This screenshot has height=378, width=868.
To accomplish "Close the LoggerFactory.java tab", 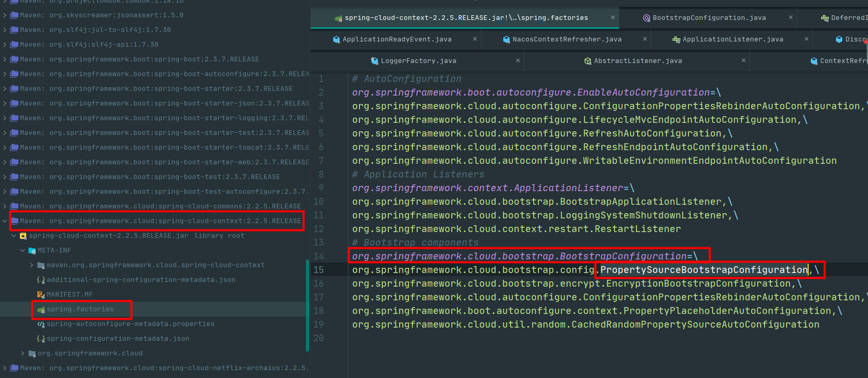I will (x=517, y=61).
